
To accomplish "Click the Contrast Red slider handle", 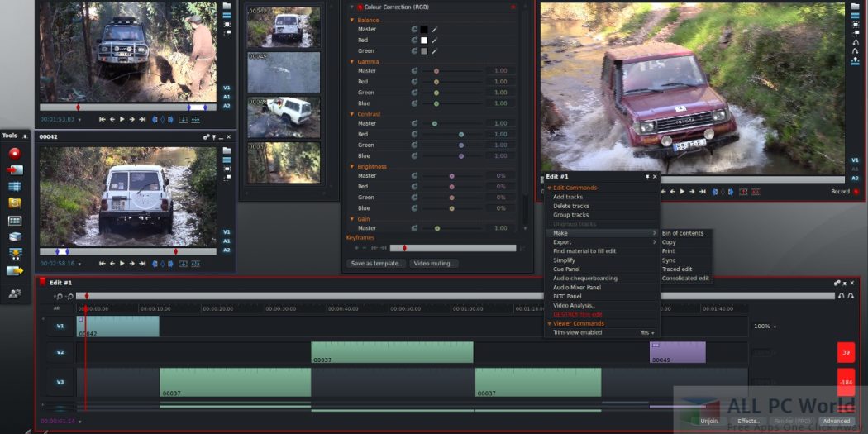I will point(461,134).
